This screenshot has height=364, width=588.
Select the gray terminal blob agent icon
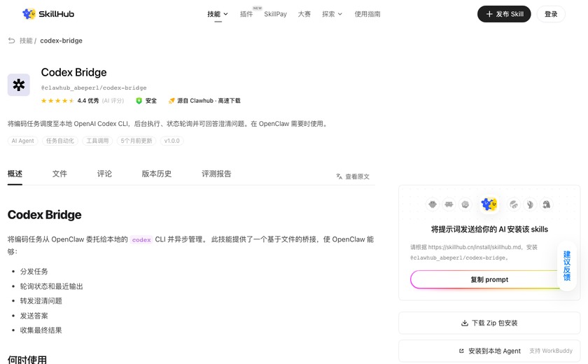pyautogui.click(x=465, y=204)
